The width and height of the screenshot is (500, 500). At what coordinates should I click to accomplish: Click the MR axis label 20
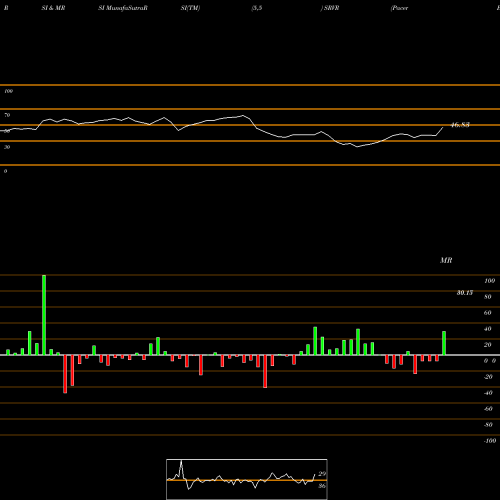pyautogui.click(x=487, y=345)
